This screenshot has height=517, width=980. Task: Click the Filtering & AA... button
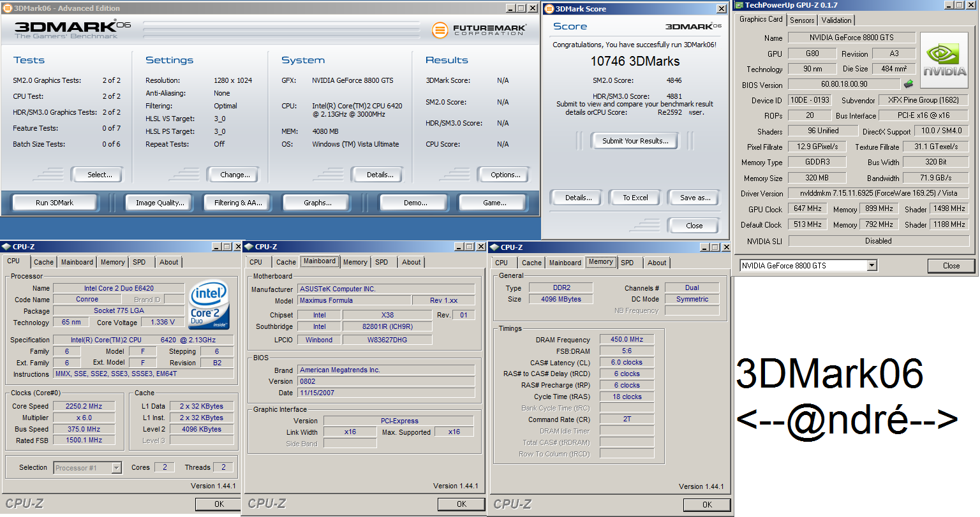[238, 203]
